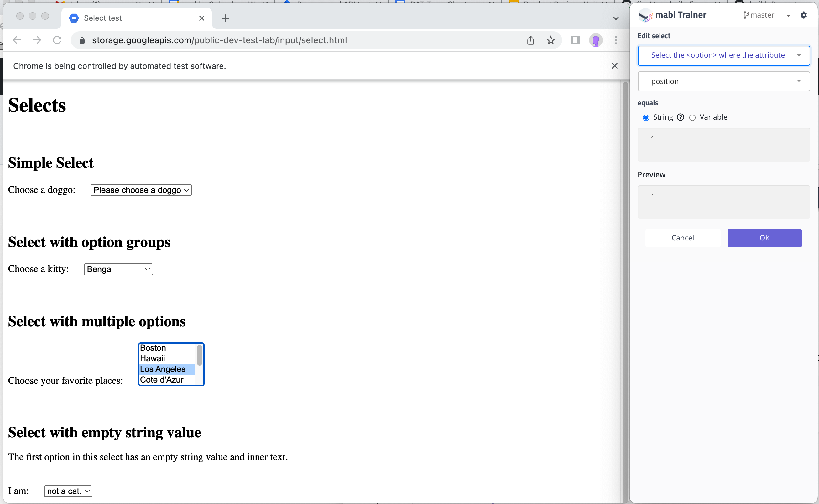Select the String radio button
This screenshot has height=504, width=819.
646,117
